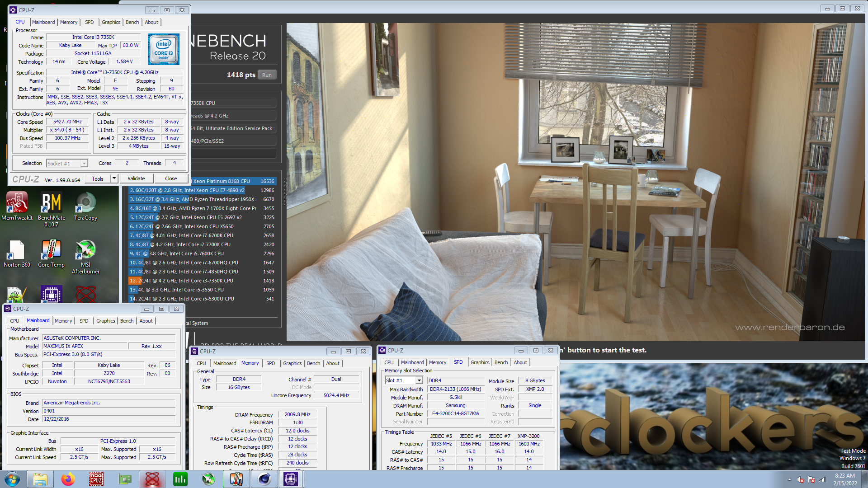Select the Xeon Platinum 8168 ranking row
868x488 pixels.
coord(233,181)
